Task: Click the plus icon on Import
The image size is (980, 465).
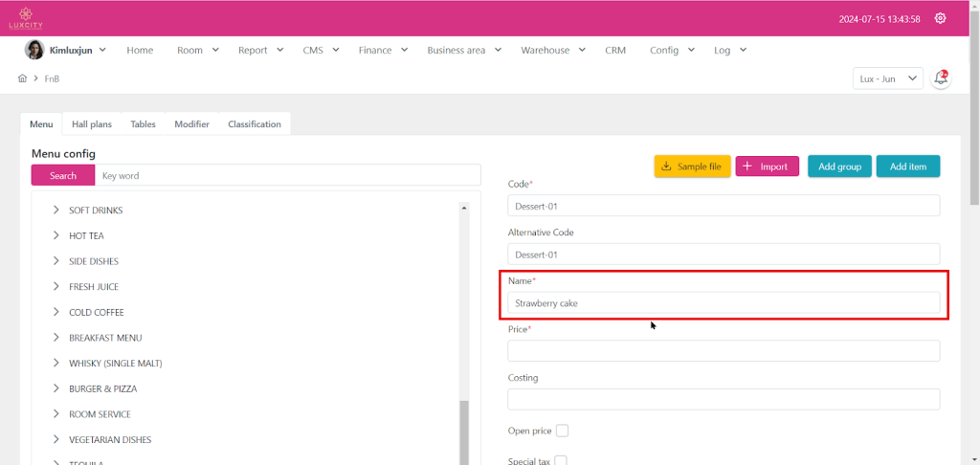Action: click(x=747, y=166)
